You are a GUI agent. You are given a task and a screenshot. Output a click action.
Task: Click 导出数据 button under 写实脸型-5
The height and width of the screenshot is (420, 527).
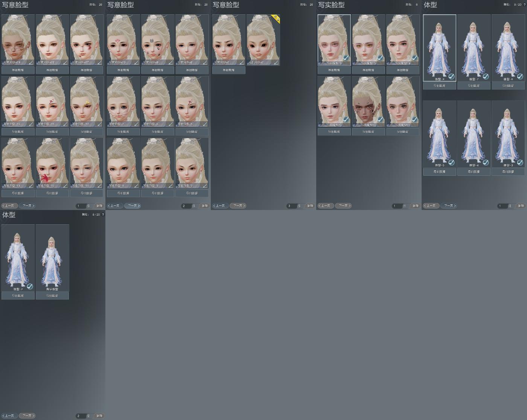tap(369, 70)
